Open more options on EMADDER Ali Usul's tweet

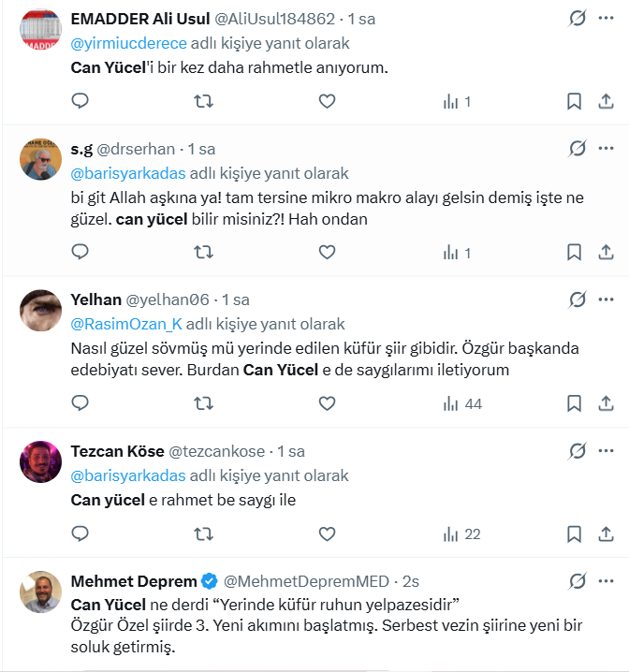pos(606,19)
